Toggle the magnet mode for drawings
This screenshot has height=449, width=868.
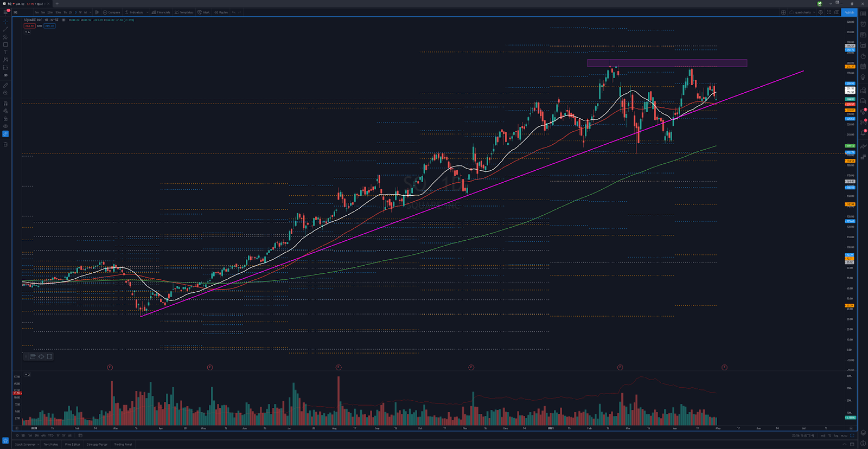point(5,103)
